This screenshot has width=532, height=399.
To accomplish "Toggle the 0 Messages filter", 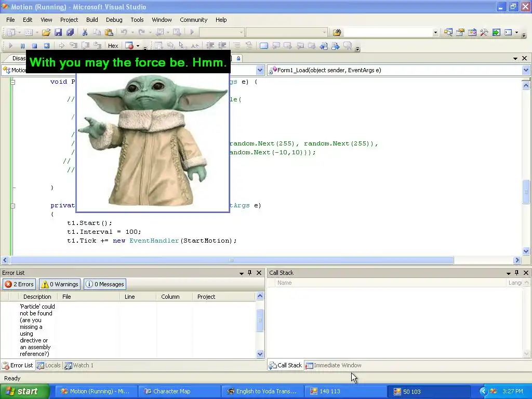I will coord(104,284).
